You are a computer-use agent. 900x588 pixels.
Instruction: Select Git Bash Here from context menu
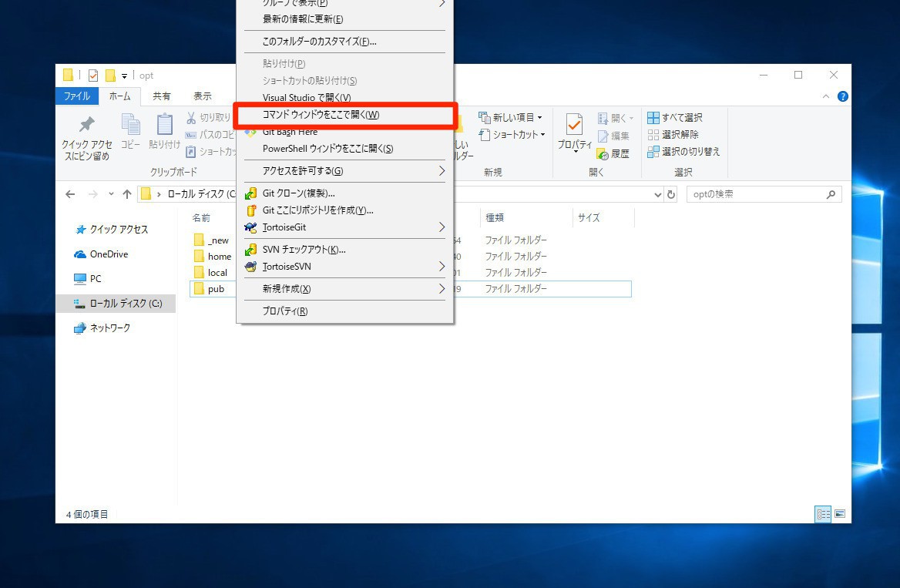coord(344,132)
